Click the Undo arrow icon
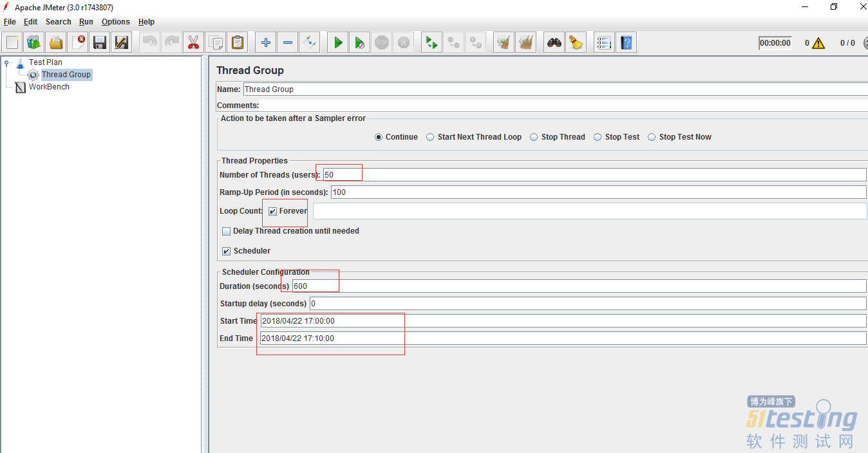 (150, 43)
